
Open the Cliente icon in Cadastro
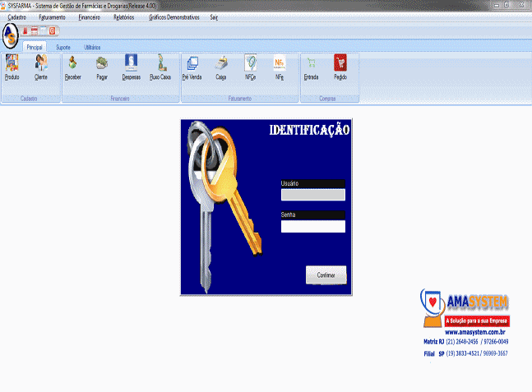[41, 65]
